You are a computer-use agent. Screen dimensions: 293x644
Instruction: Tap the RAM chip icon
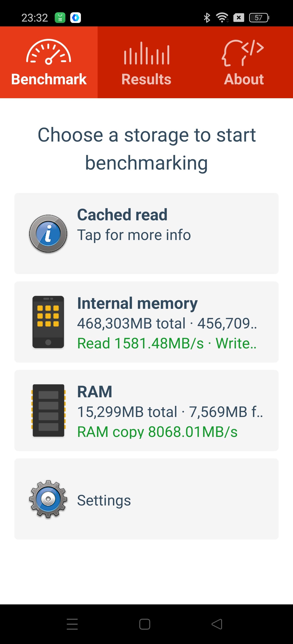(x=48, y=410)
